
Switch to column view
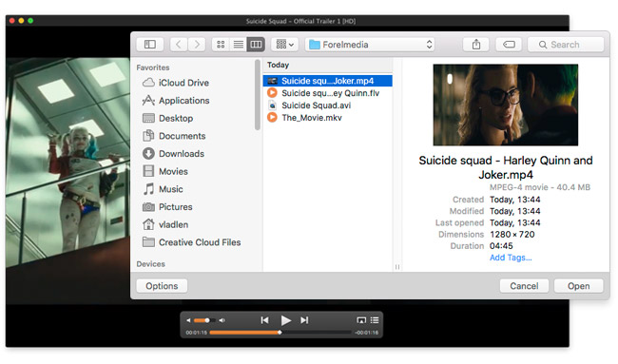tap(256, 45)
